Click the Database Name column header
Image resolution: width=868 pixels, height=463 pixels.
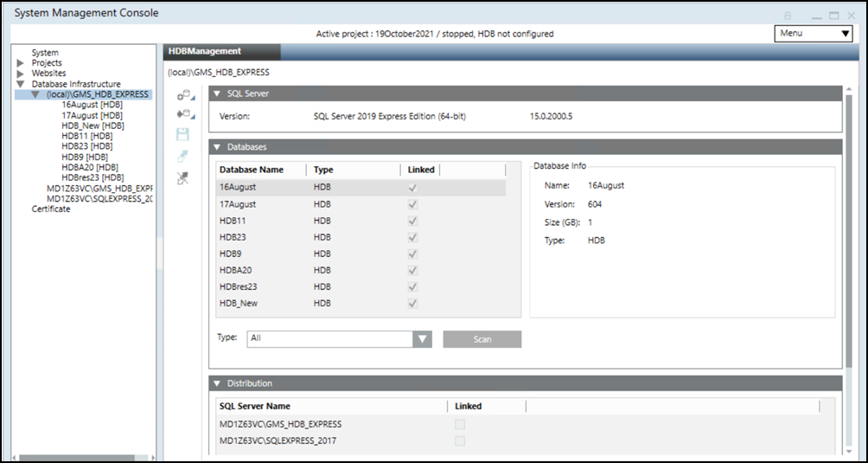tap(252, 170)
